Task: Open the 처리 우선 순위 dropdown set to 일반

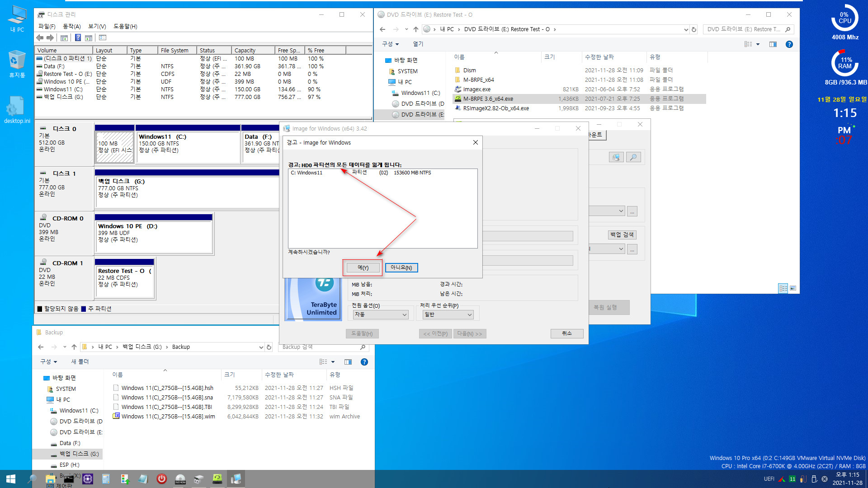Action: point(448,314)
